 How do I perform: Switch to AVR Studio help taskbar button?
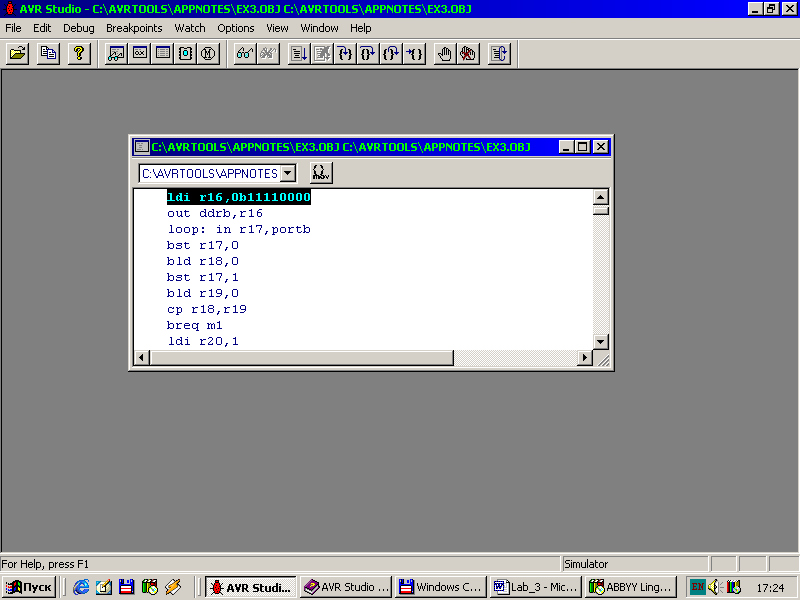tap(346, 587)
